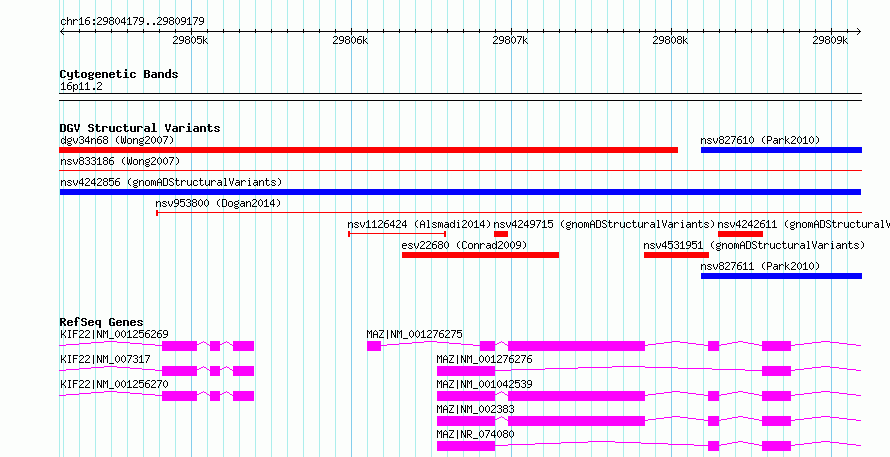Image resolution: width=890 pixels, height=457 pixels.
Task: Open the nsv953800 (Dogan2014) label
Action: [218, 203]
